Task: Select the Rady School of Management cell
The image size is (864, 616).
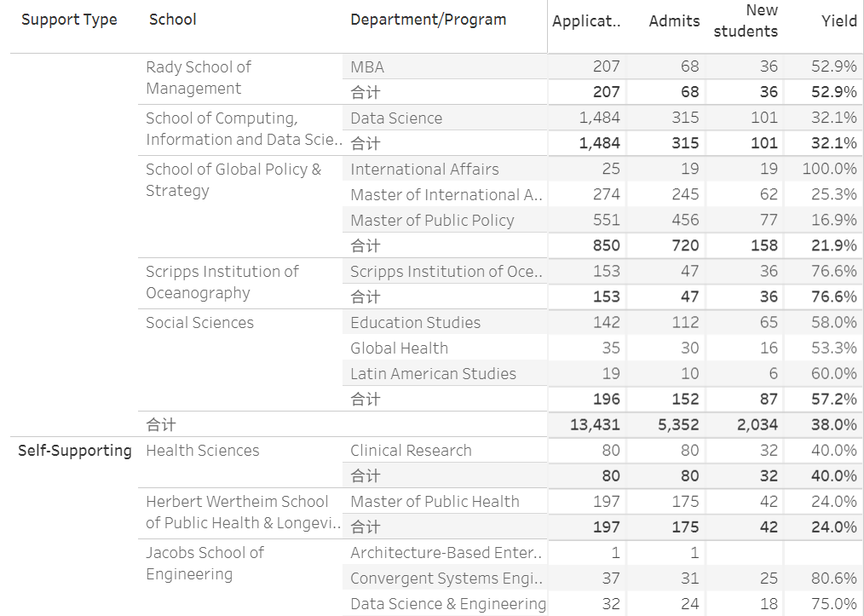Action: [x=199, y=78]
